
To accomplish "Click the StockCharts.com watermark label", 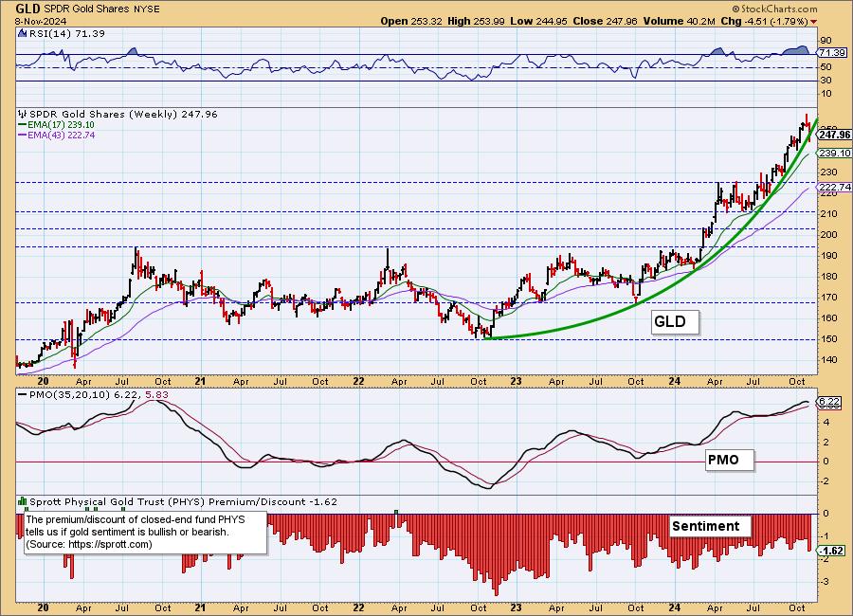I will click(x=774, y=9).
